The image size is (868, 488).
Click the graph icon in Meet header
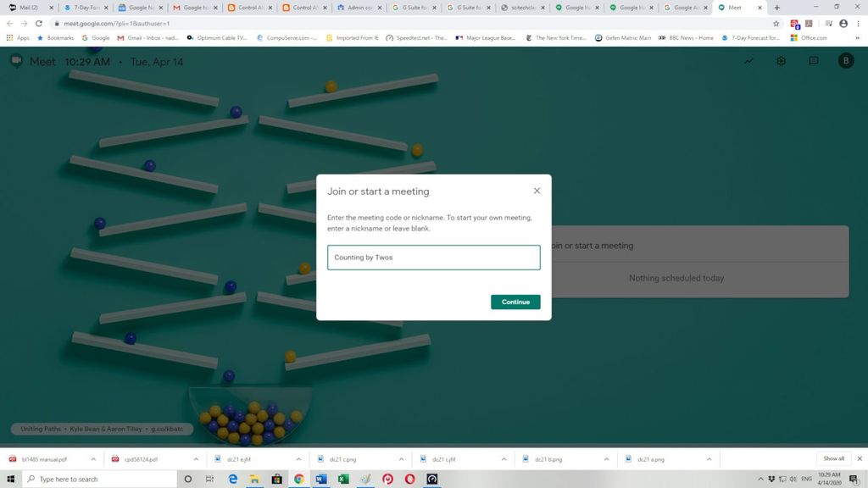(x=748, y=60)
